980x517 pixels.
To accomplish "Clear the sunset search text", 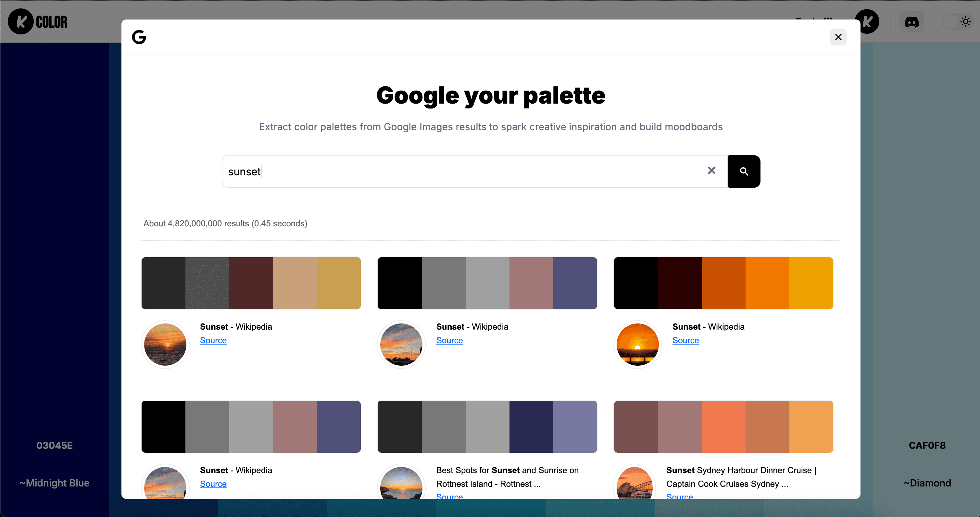I will [711, 170].
